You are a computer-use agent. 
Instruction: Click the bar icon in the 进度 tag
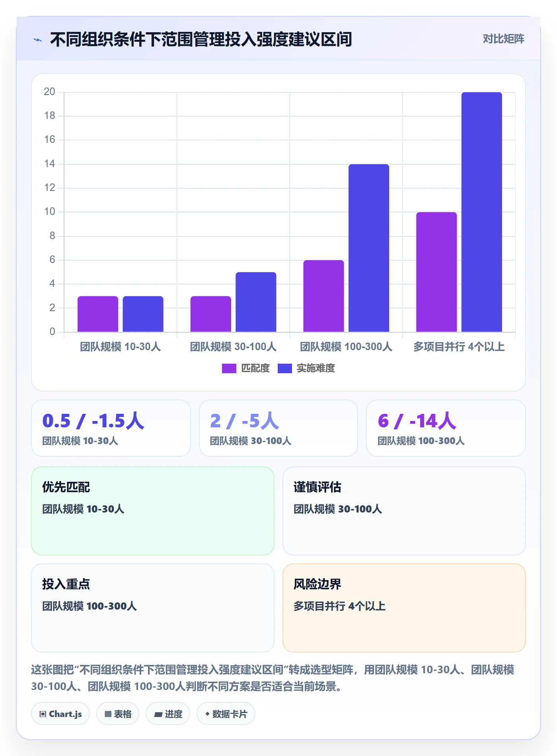coord(158,714)
